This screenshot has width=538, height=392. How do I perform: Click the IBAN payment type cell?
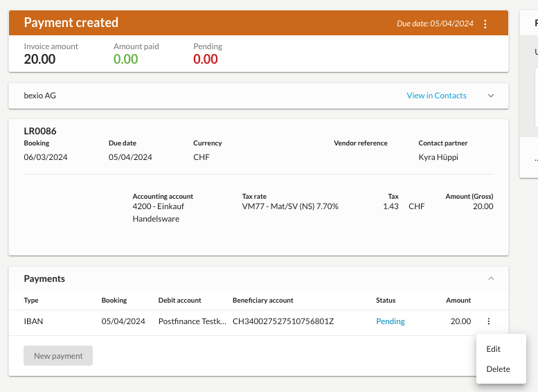click(x=33, y=321)
